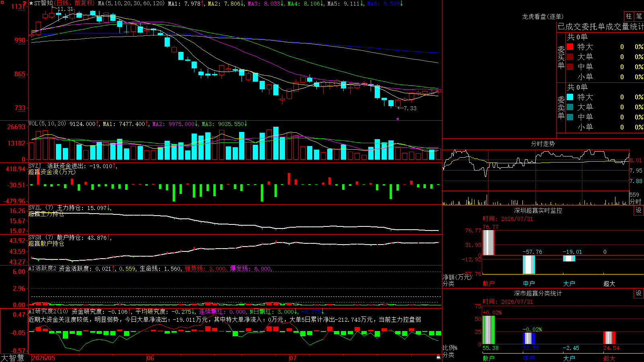Click the SVSH 散户持仓 indicator title

pyautogui.click(x=56, y=238)
